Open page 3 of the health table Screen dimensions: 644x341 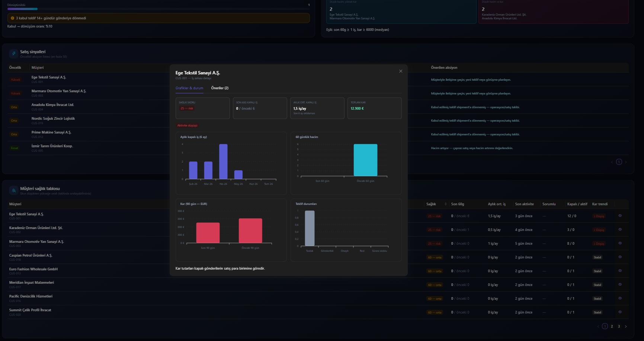click(x=619, y=326)
